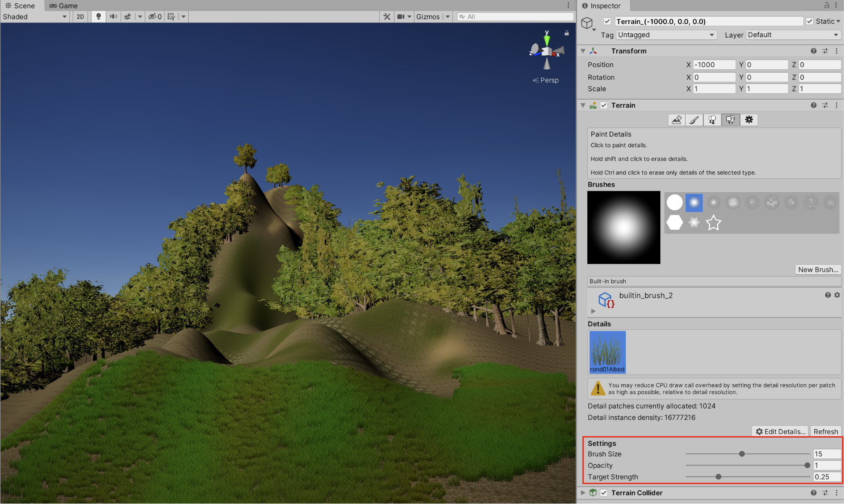844x504 pixels.
Task: Expand the Terrain Collider component
Action: [x=583, y=493]
